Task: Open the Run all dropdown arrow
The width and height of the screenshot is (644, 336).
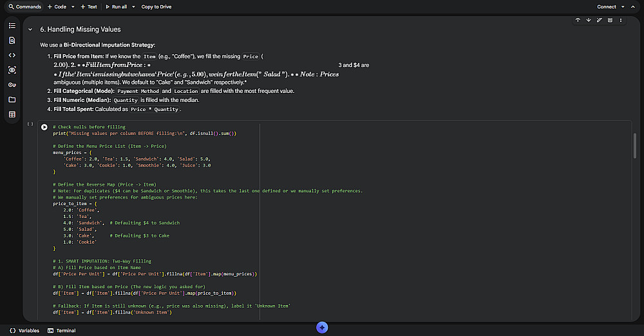Action: [133, 7]
